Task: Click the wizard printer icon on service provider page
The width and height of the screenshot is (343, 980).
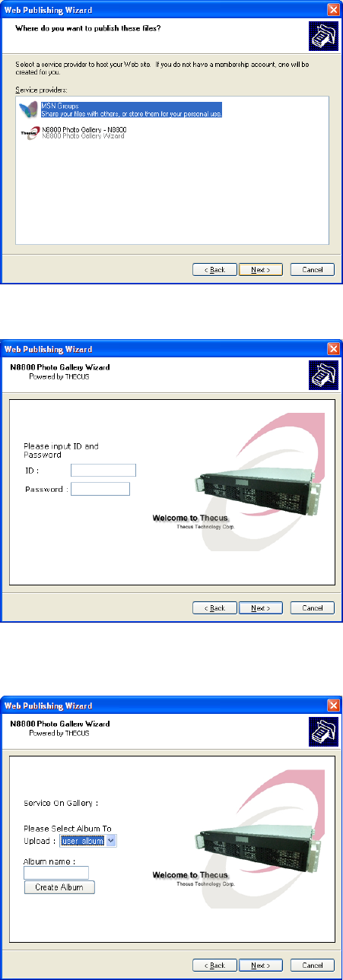Action: (323, 36)
